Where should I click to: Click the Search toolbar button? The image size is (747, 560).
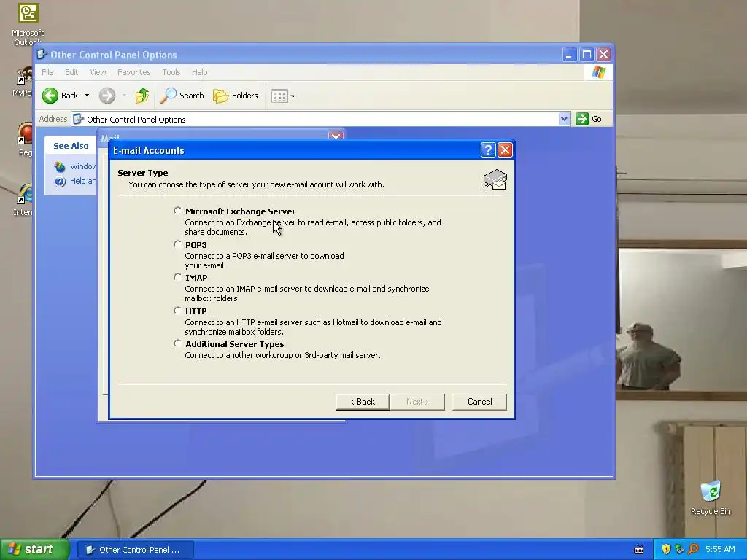coord(182,96)
